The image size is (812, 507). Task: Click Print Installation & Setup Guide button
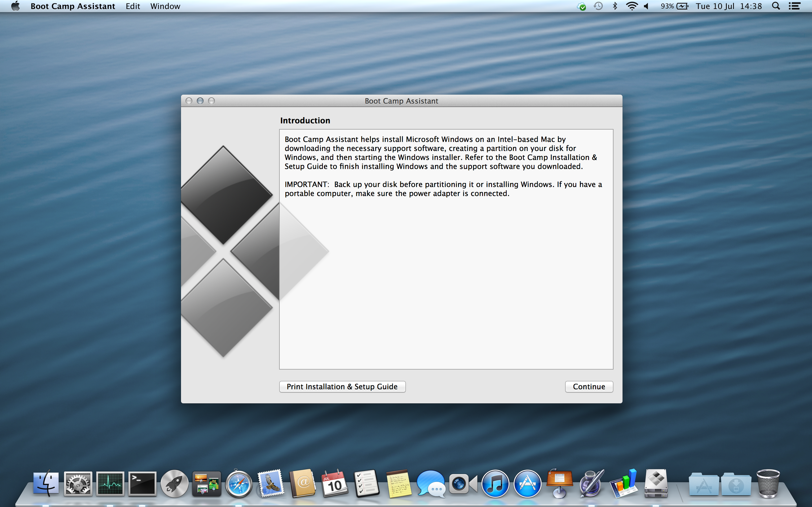coord(342,386)
